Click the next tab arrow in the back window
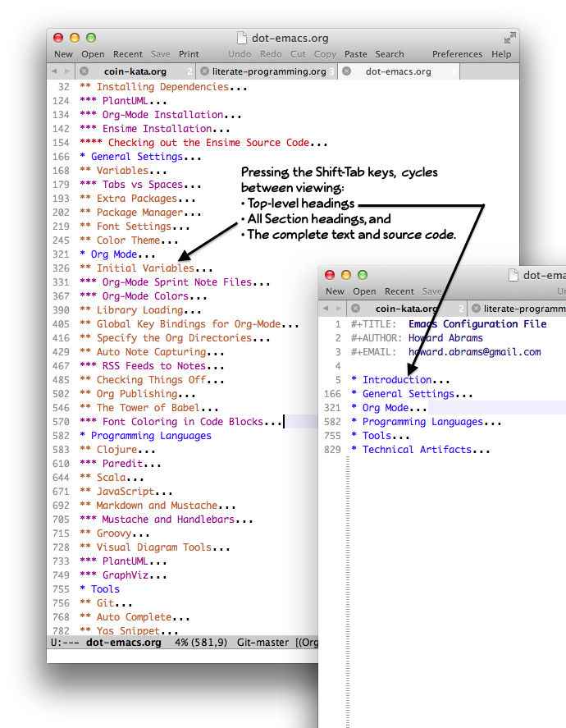This screenshot has height=728, width=566. click(x=67, y=71)
